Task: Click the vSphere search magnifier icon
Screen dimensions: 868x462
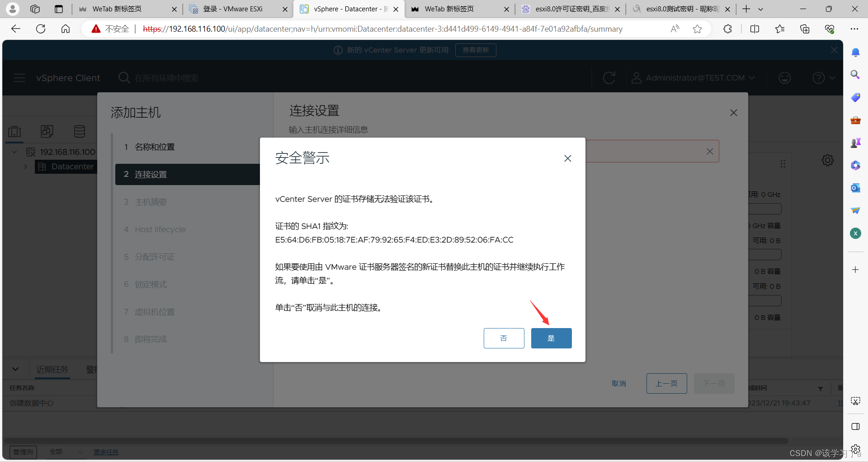Action: click(124, 78)
